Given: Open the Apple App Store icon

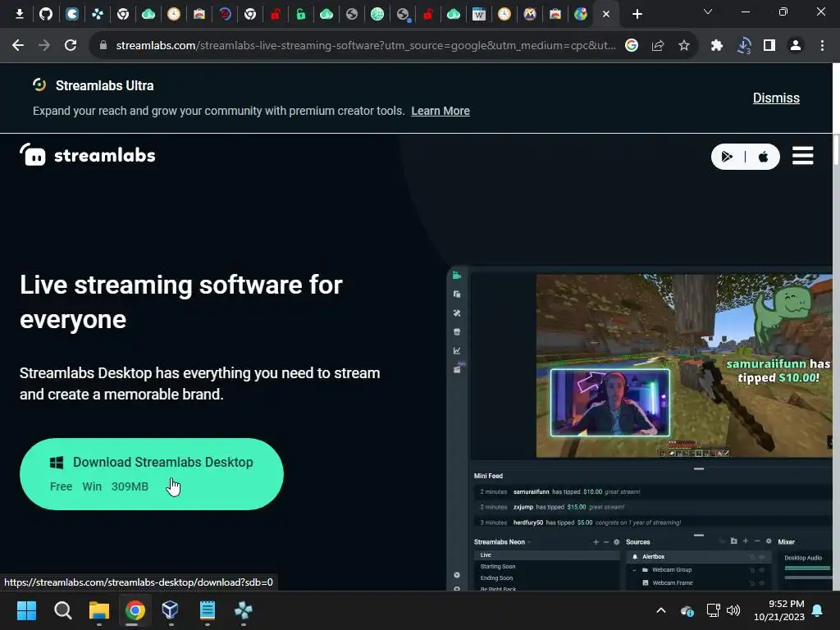Looking at the screenshot, I should 764,157.
